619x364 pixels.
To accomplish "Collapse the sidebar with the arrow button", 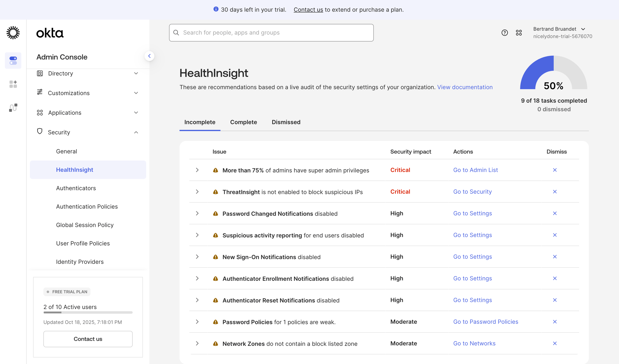I will (x=149, y=56).
